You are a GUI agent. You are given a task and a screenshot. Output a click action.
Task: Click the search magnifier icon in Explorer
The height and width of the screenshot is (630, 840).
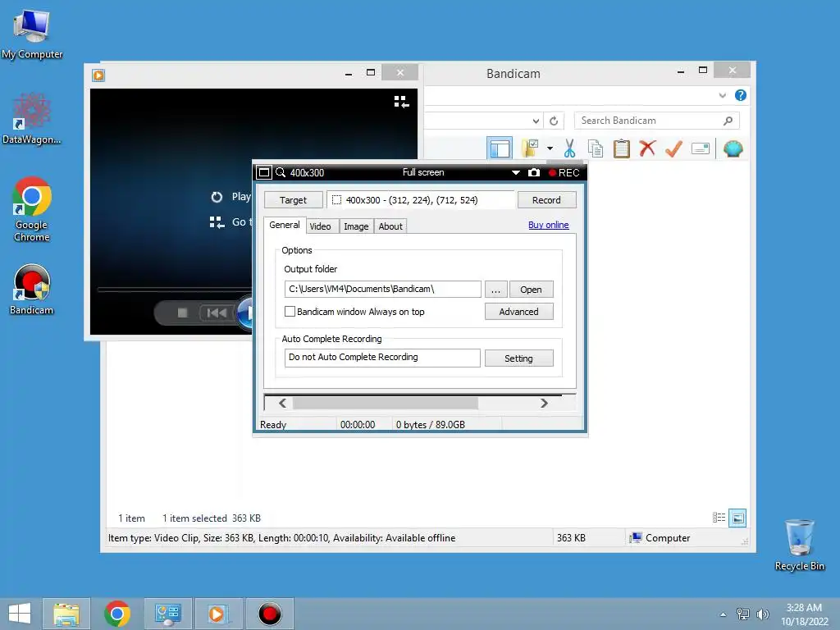pyautogui.click(x=728, y=121)
